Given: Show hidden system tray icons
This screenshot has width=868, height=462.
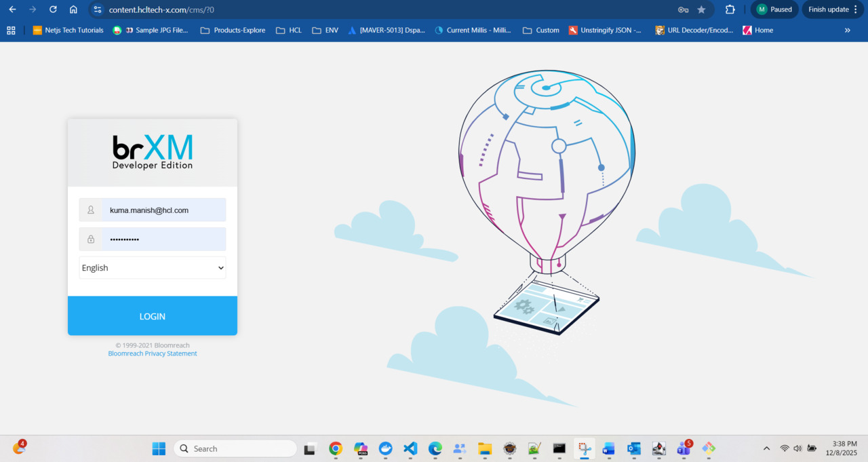Looking at the screenshot, I should click(767, 448).
